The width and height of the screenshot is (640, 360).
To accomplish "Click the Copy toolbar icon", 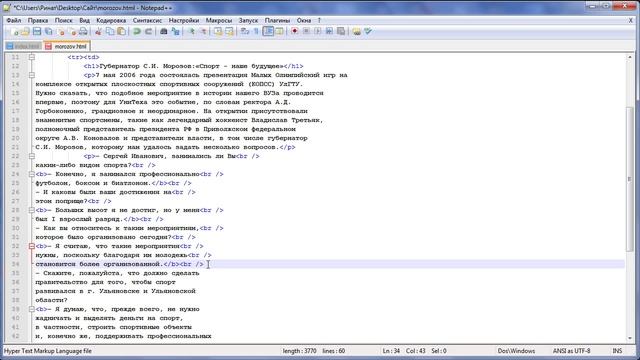I will tap(110, 32).
